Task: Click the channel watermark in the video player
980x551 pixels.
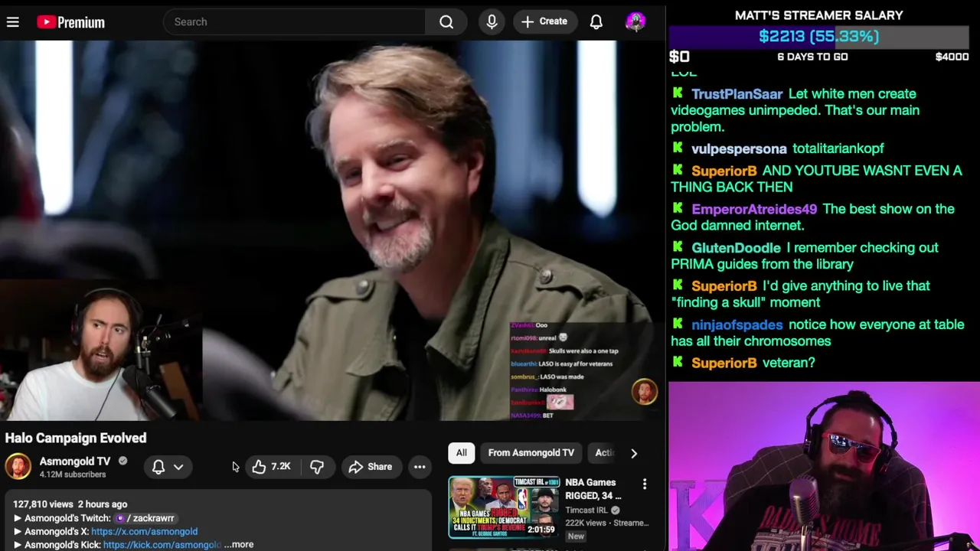Action: (645, 392)
